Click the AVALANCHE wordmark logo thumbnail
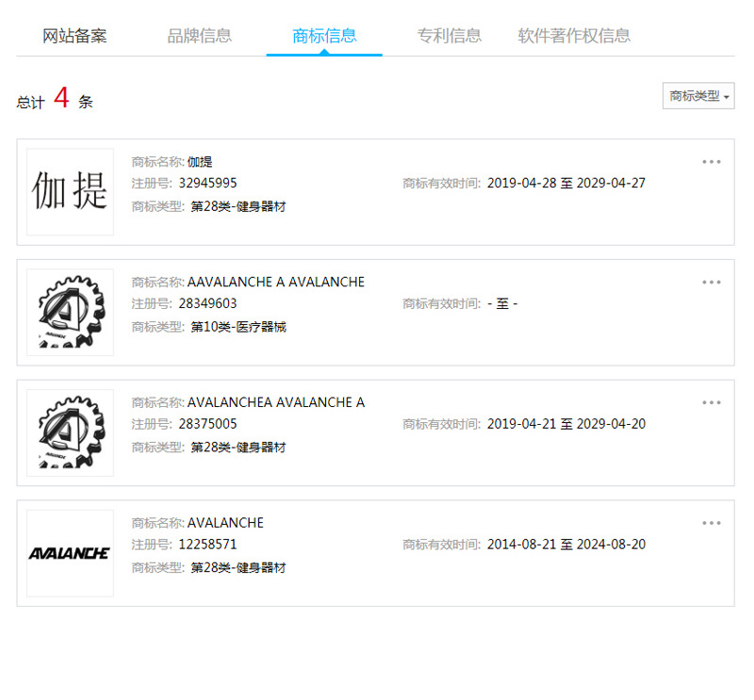Image resolution: width=754 pixels, height=700 pixels. pyautogui.click(x=70, y=554)
